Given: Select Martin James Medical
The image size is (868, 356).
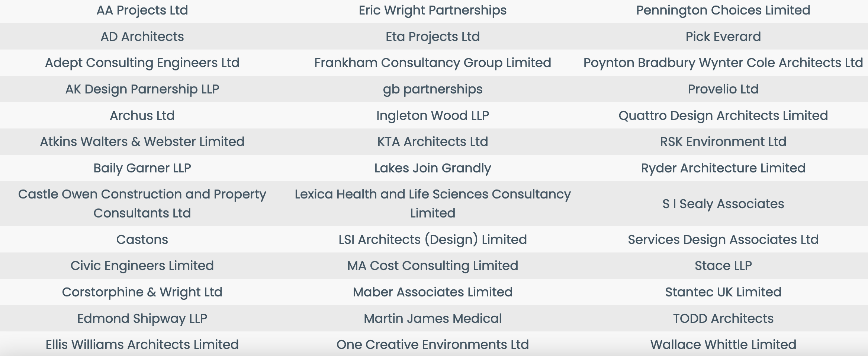Looking at the screenshot, I should [x=433, y=318].
